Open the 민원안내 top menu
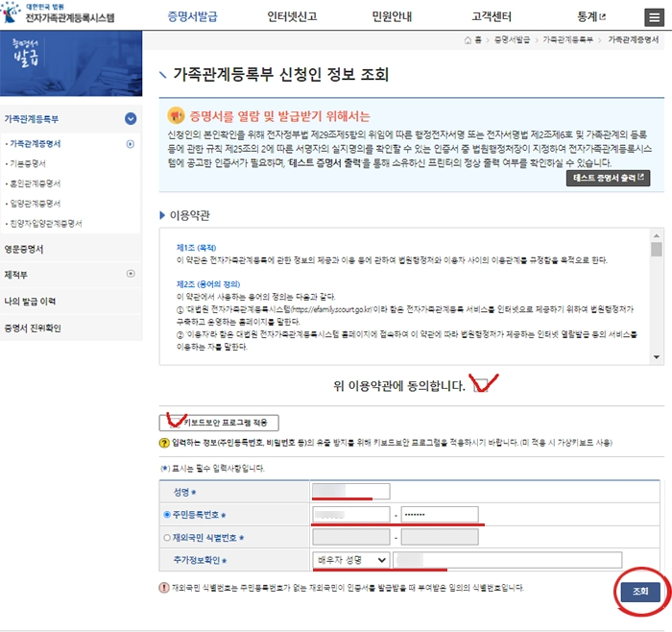 tap(392, 16)
